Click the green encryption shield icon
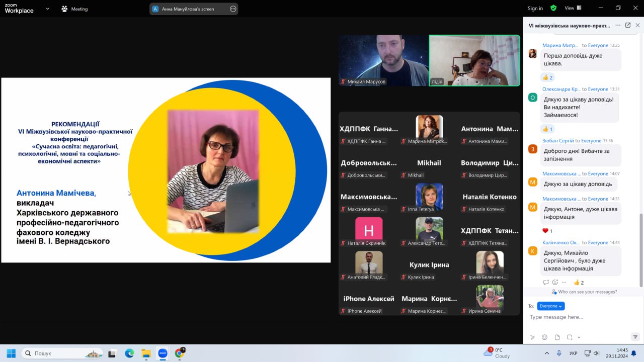Screen dimensions: 644x362 tap(553, 8)
